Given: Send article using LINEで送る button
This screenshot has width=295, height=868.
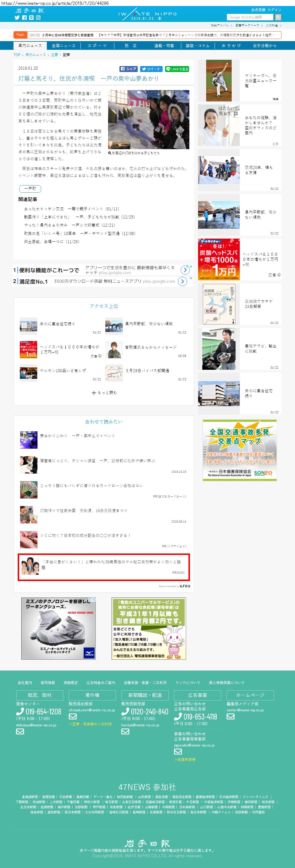Looking at the screenshot, I should point(177,69).
